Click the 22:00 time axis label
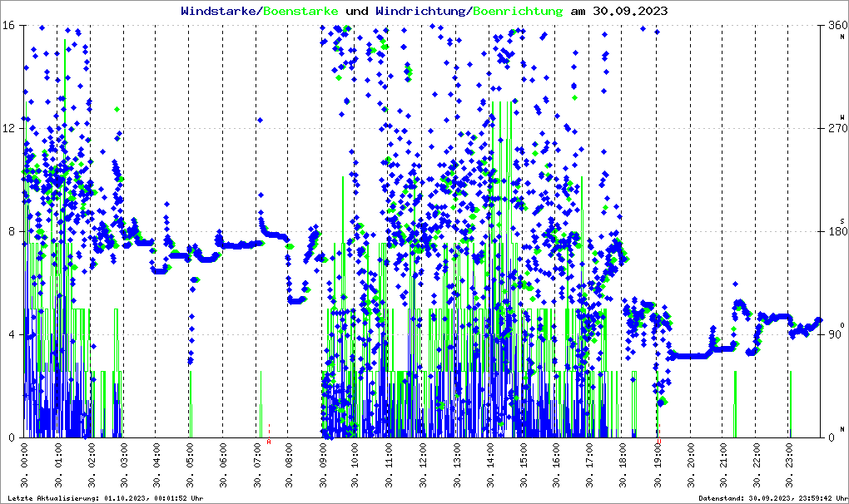 click(x=755, y=465)
